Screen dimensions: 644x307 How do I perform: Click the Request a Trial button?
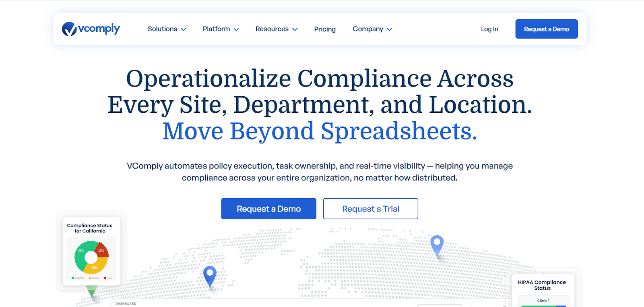(x=371, y=209)
